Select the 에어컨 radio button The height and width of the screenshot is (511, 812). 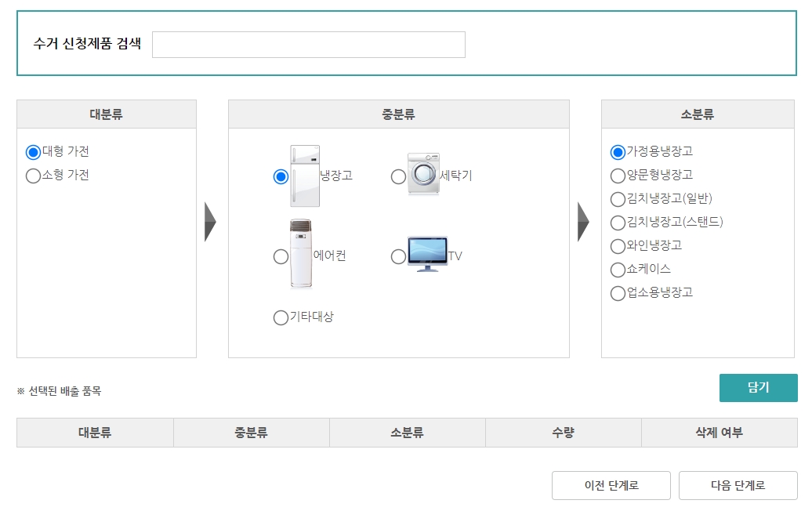280,255
